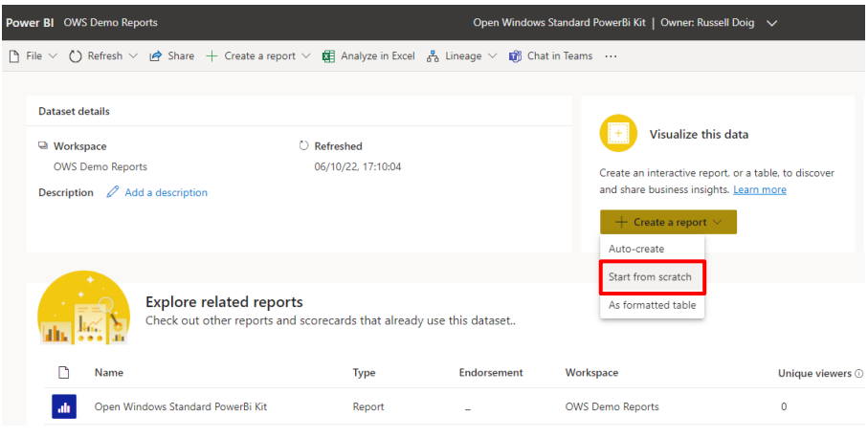Expand the header chevron next to Owner: Russell Doig
868x437 pixels.
[771, 23]
